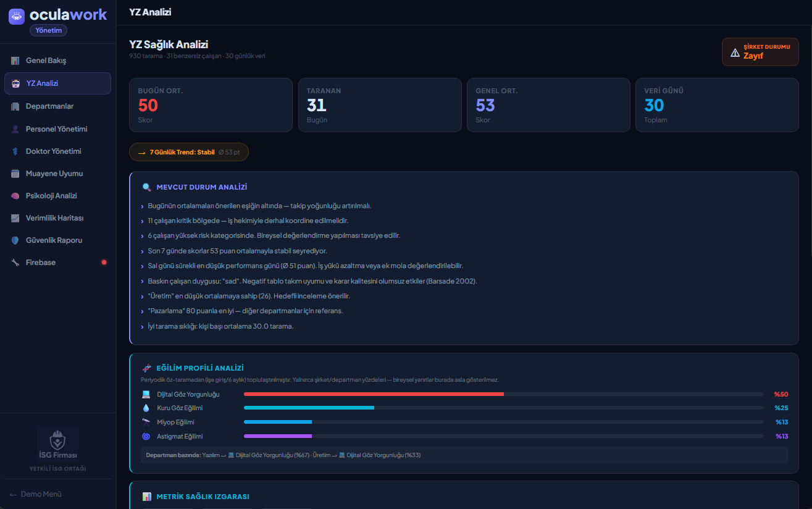
Task: Click the Metrik Sağlık Izgarası bar chart icon
Action: (146, 497)
